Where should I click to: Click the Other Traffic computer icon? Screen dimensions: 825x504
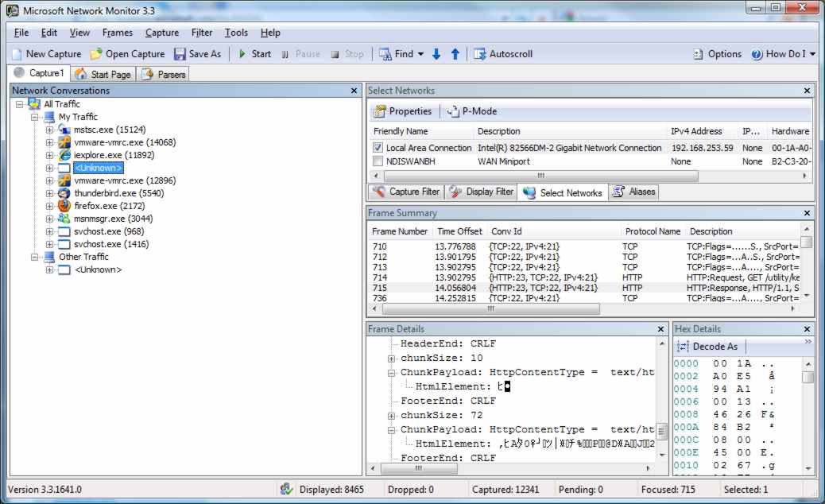coord(49,257)
